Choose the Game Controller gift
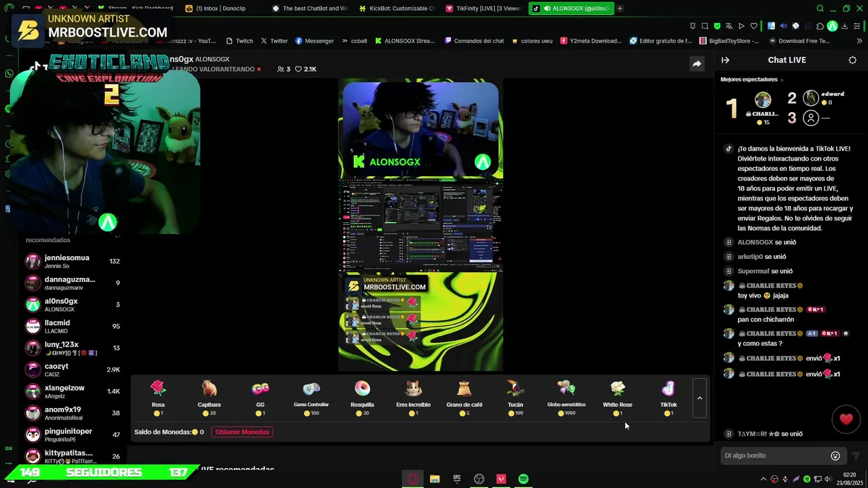Viewport: 868px width, 488px height. click(311, 398)
